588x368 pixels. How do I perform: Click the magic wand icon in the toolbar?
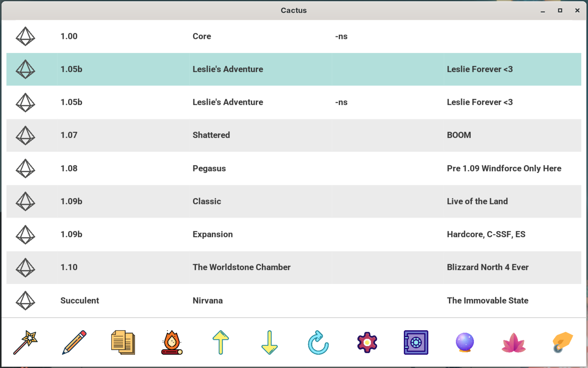coord(25,342)
